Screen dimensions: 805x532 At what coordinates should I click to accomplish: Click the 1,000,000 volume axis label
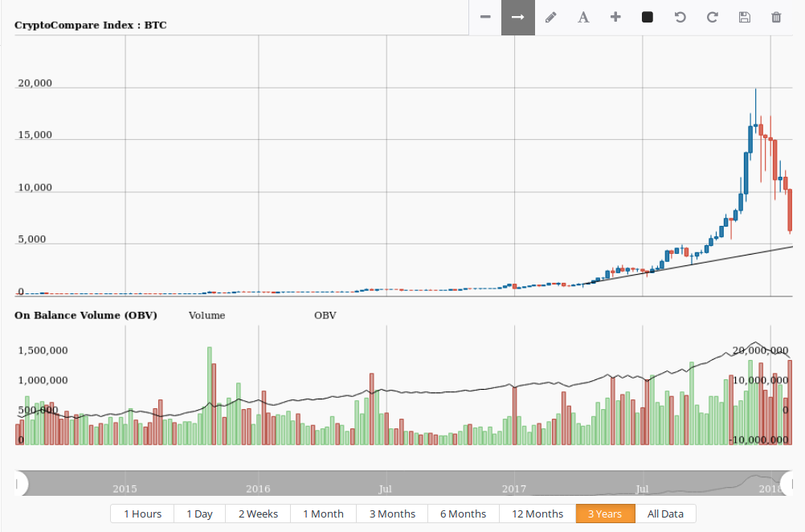43,380
